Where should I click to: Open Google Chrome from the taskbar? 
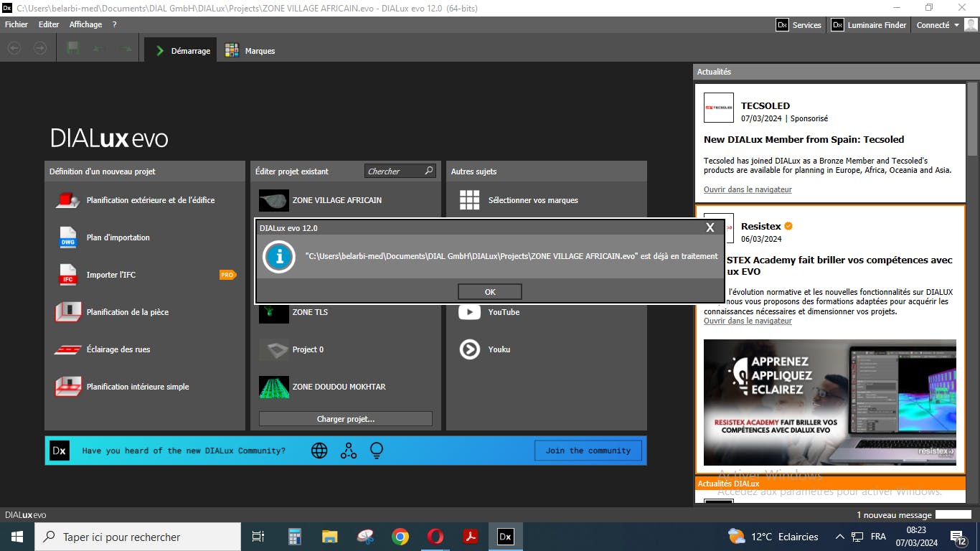coord(400,537)
